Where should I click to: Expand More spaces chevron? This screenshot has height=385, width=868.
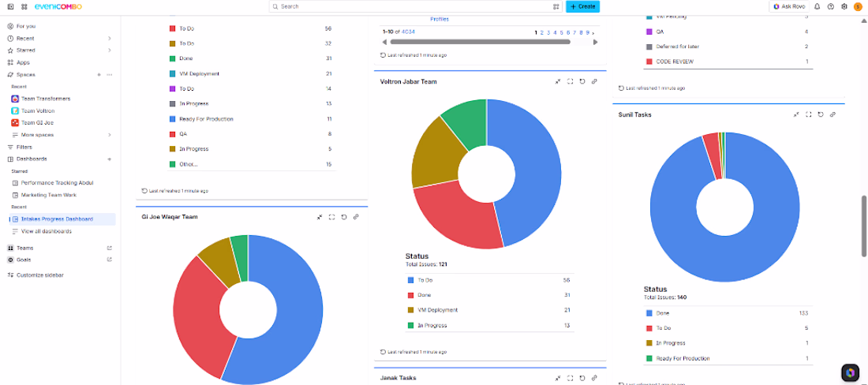coord(110,135)
